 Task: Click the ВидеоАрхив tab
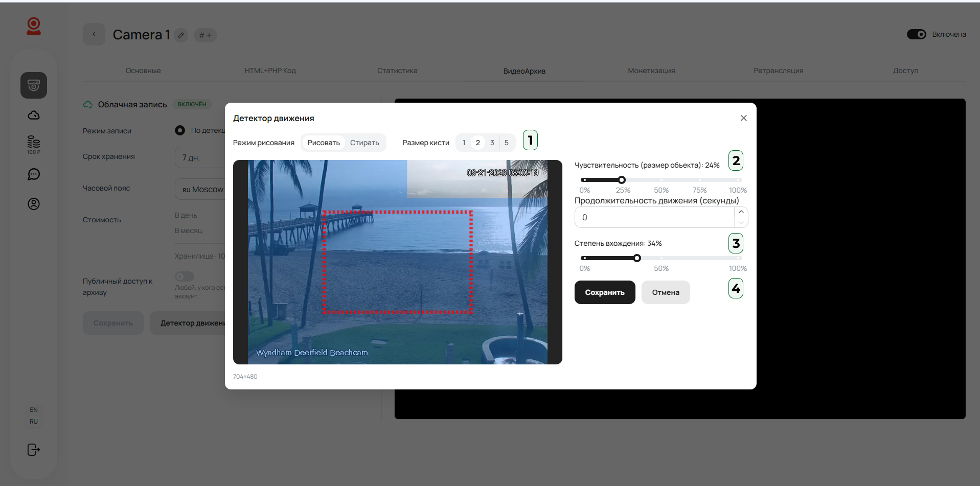(525, 71)
